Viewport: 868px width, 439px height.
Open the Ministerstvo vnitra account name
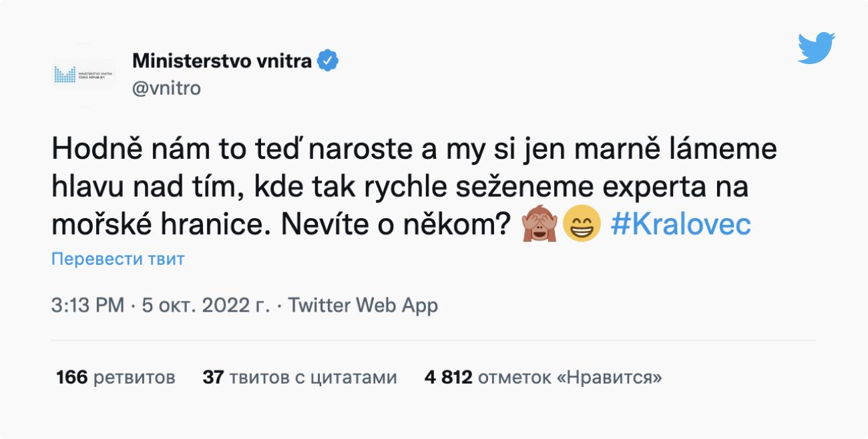222,61
